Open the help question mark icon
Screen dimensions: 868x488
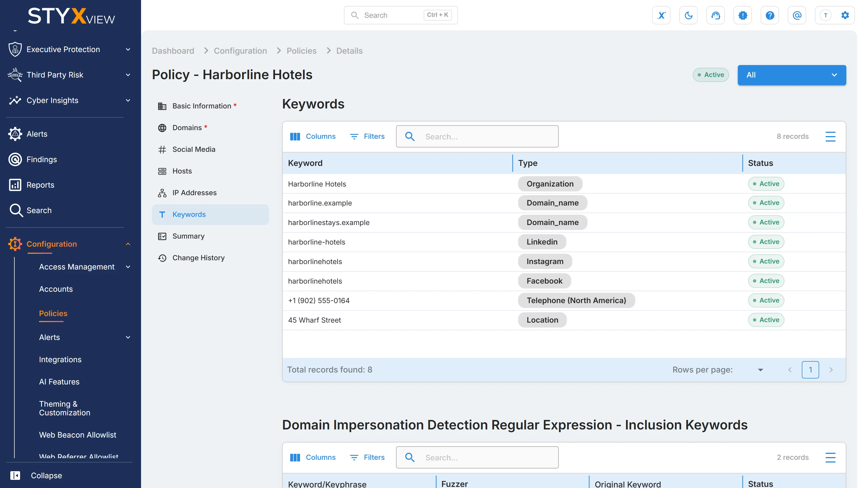770,15
